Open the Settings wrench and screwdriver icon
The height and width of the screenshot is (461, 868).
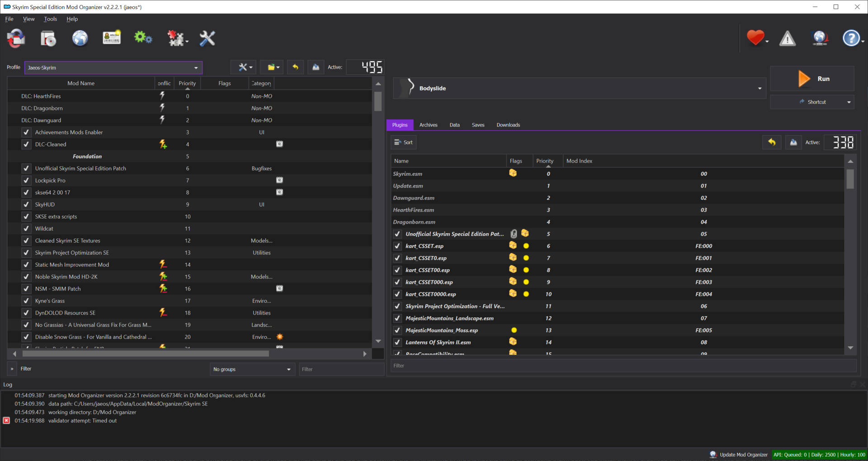tap(208, 38)
